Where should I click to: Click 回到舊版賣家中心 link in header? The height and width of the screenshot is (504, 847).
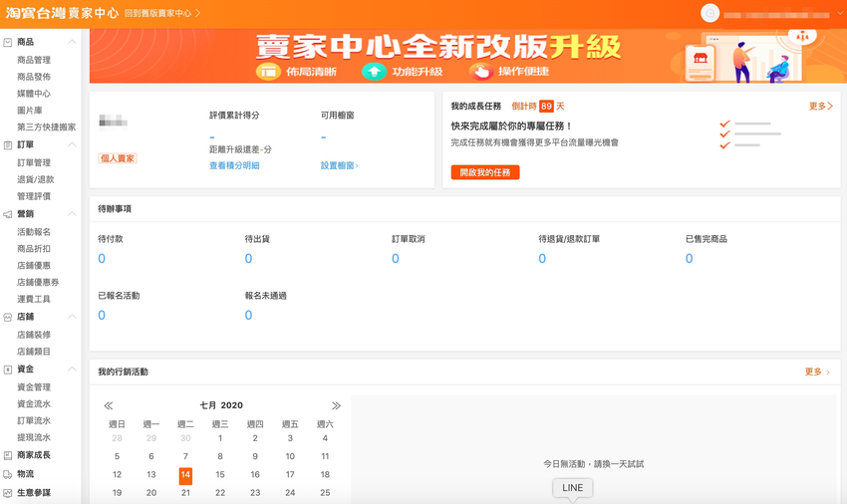pyautogui.click(x=162, y=13)
